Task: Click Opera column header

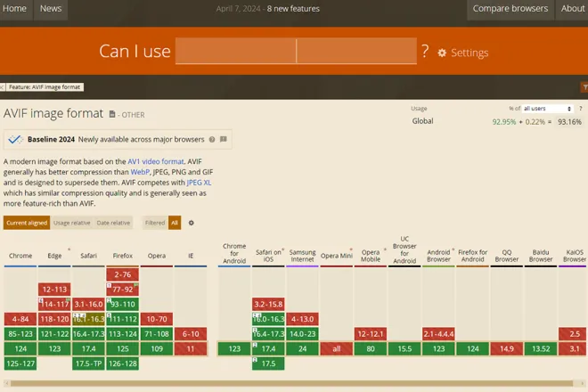Action: (x=157, y=256)
